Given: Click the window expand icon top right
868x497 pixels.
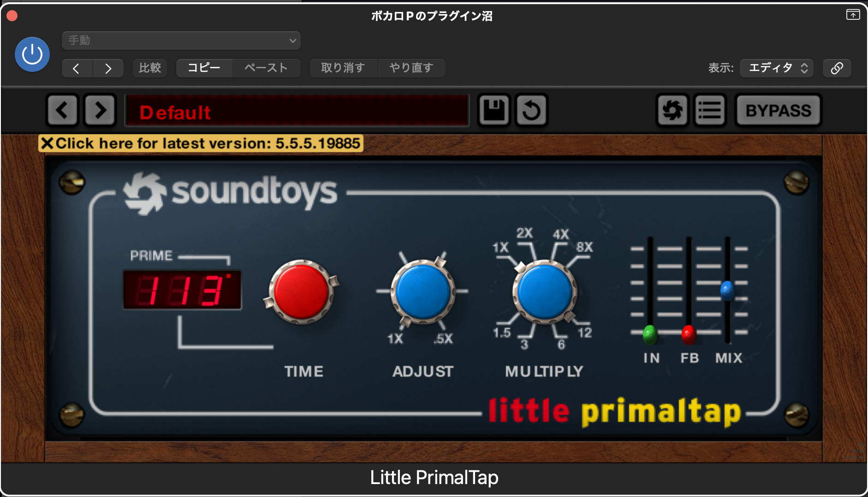Looking at the screenshot, I should [853, 15].
